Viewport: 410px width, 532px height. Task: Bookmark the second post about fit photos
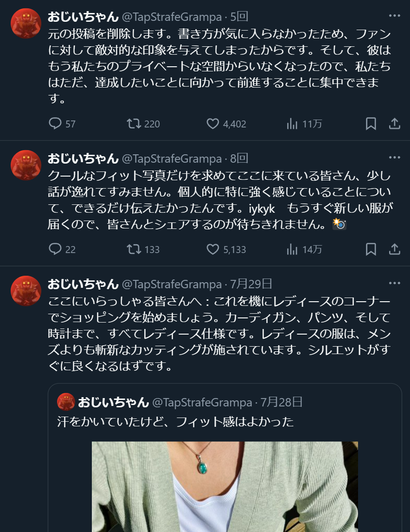pos(371,249)
